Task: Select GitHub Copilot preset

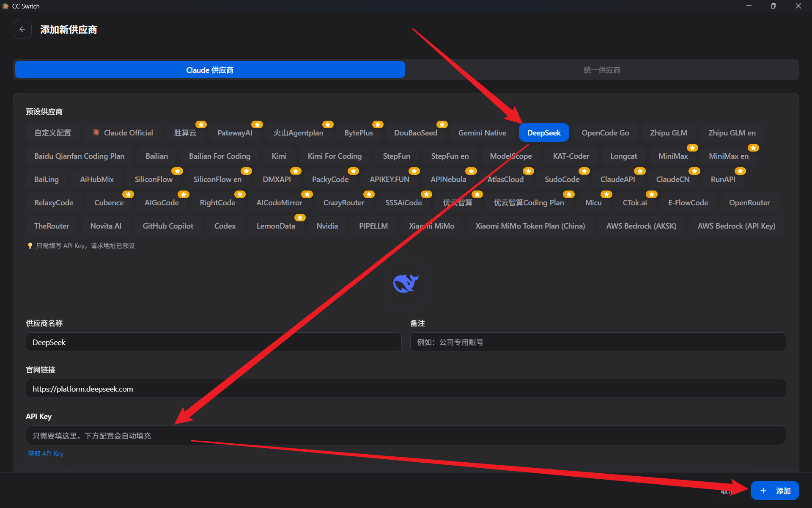Action: pyautogui.click(x=168, y=226)
